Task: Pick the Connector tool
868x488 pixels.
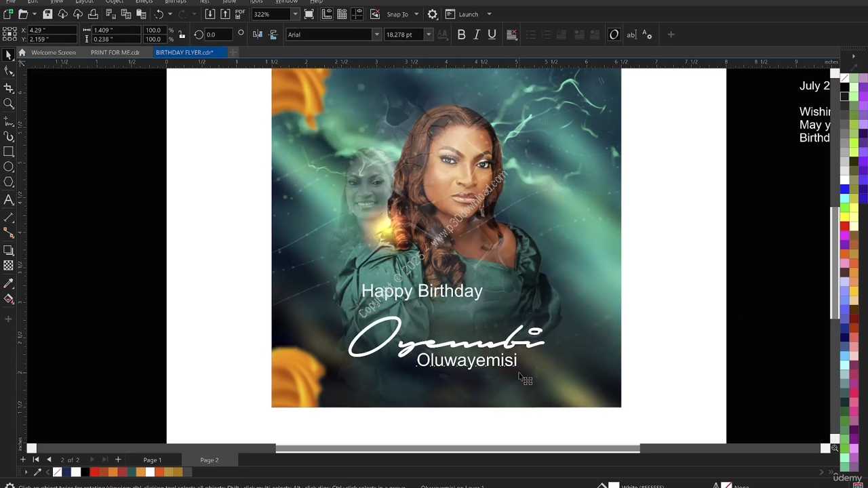Action: click(x=8, y=232)
